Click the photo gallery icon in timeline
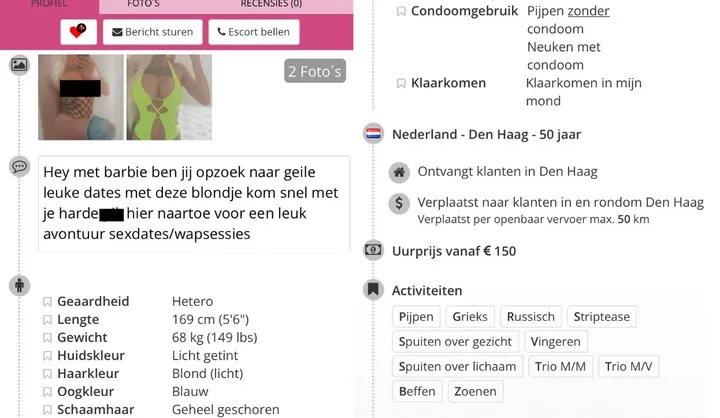This screenshot has height=418, width=720. tap(19, 65)
